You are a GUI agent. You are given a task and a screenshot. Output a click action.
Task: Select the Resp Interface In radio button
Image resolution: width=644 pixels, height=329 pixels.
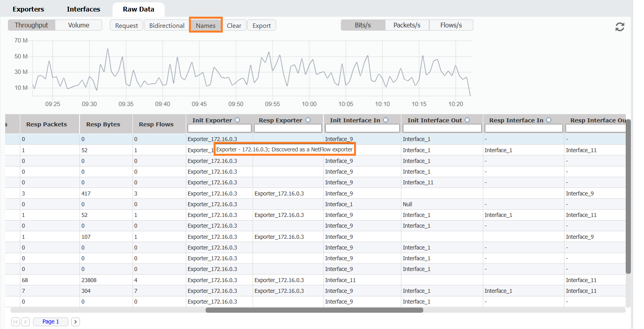tap(549, 120)
